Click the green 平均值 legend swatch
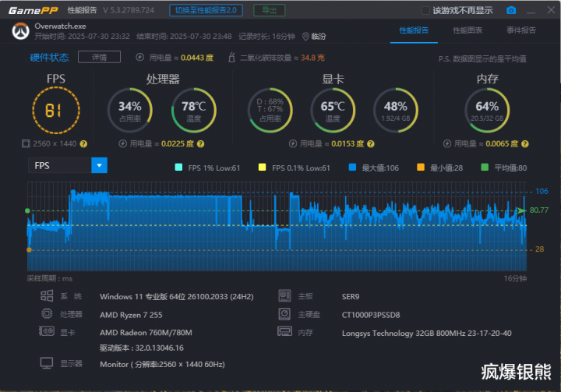The image size is (561, 392). (485, 168)
